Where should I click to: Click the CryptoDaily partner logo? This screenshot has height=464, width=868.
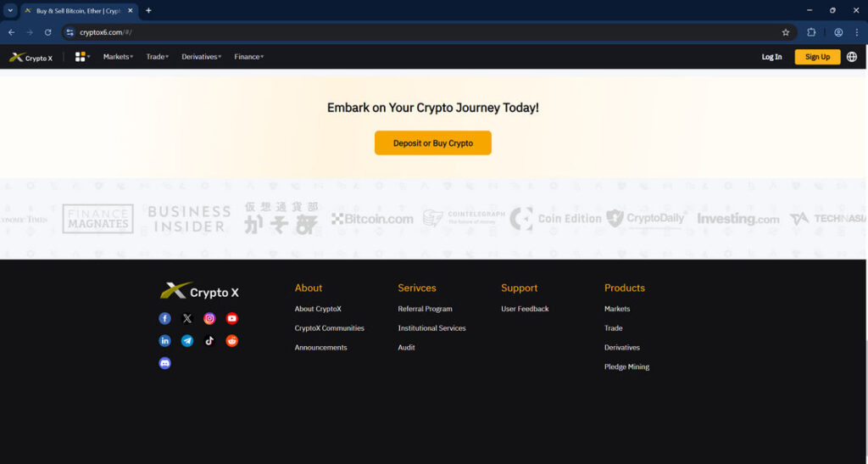(647, 219)
